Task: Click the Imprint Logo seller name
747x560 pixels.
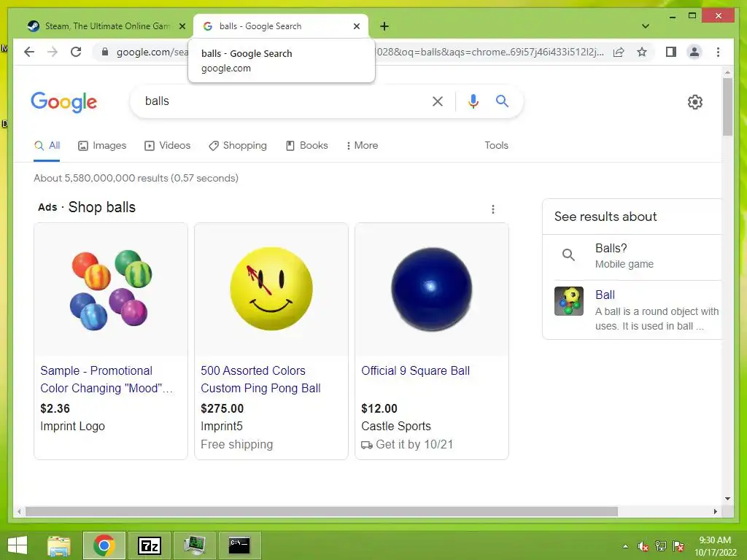Action: (72, 426)
